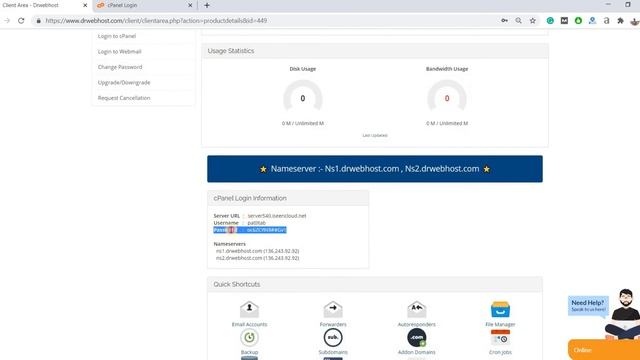The width and height of the screenshot is (640, 360).
Task: Click the Server URL value
Action: [277, 216]
